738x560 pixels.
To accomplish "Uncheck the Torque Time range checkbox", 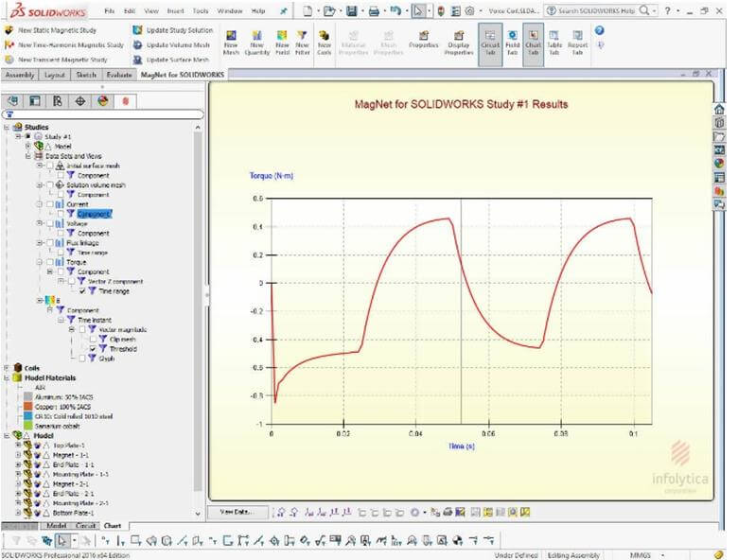I will tap(82, 291).
